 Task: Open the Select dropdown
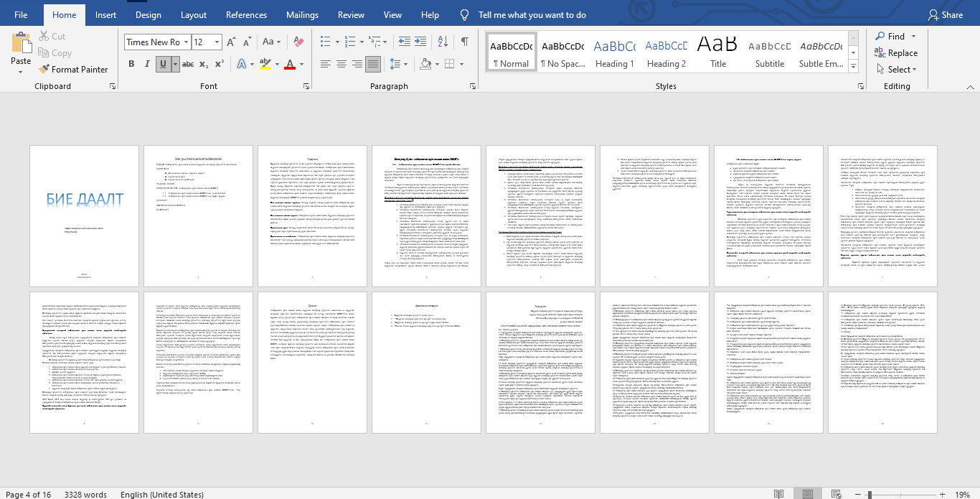[895, 69]
